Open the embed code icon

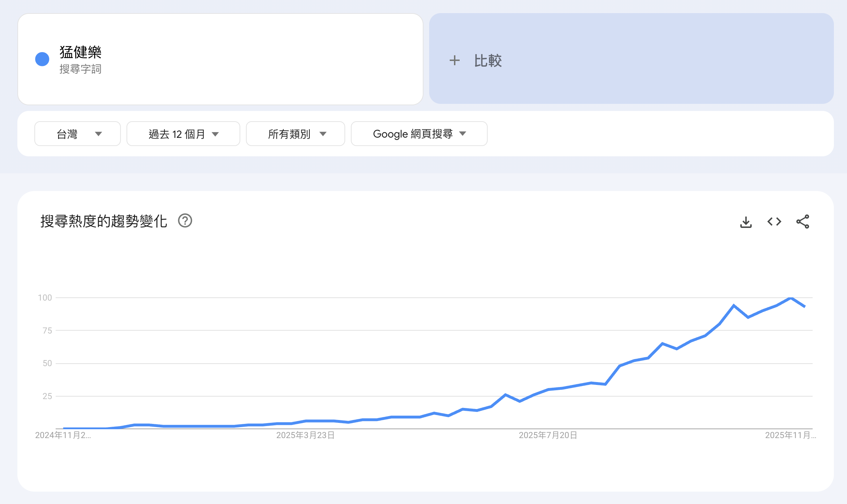pos(774,222)
